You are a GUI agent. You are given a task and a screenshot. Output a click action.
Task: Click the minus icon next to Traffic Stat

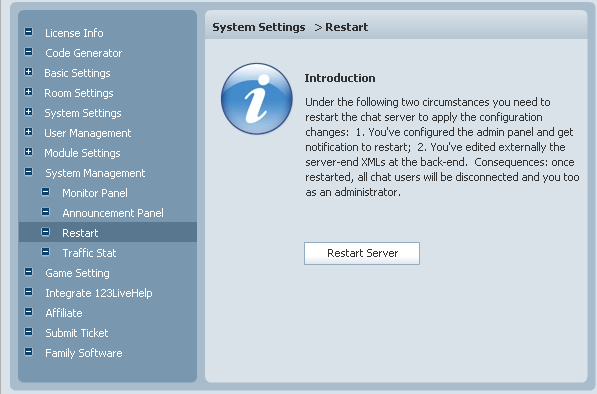click(x=45, y=252)
